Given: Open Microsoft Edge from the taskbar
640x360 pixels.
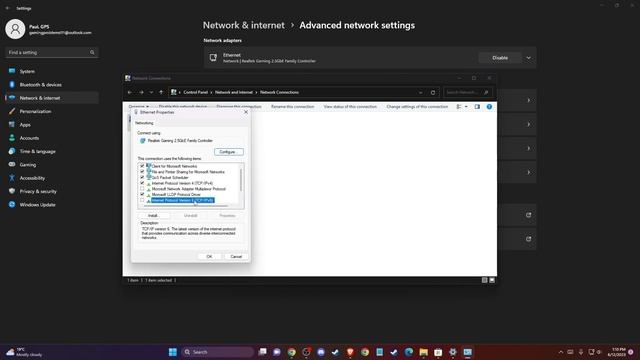Looking at the screenshot, I should point(409,352).
